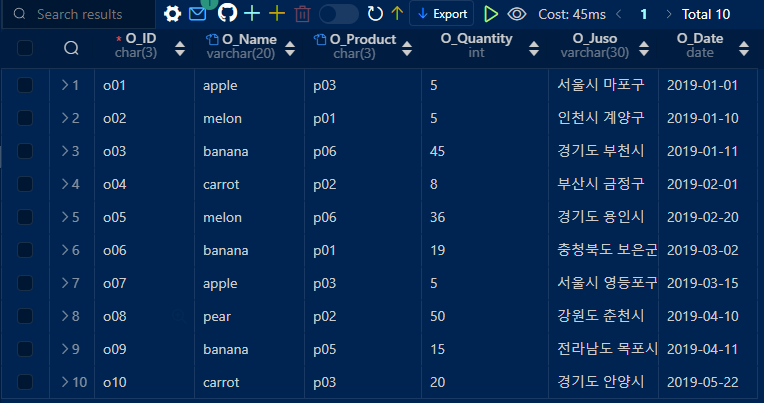Check the checkbox for row o02
764x403 pixels.
pos(25,118)
